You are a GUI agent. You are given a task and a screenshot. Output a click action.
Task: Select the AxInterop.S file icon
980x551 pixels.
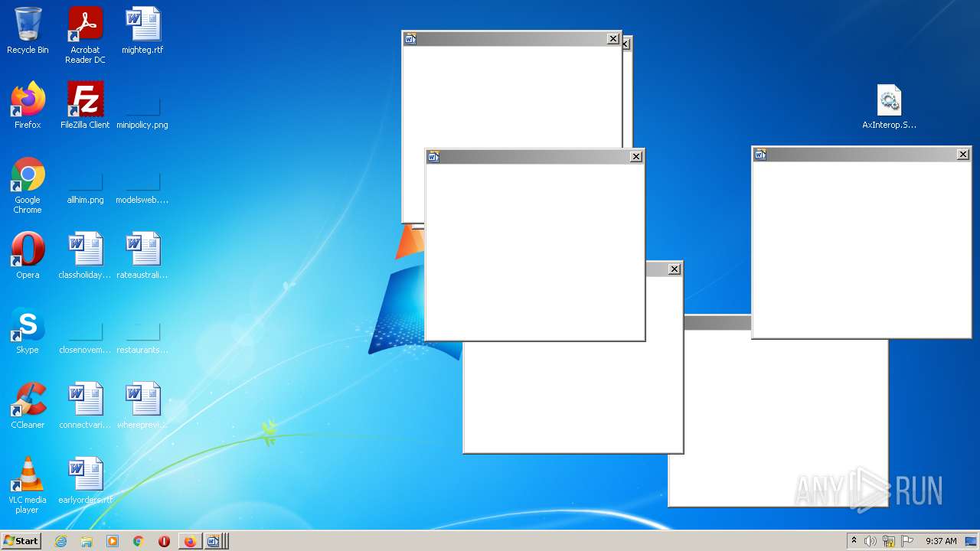889,106
